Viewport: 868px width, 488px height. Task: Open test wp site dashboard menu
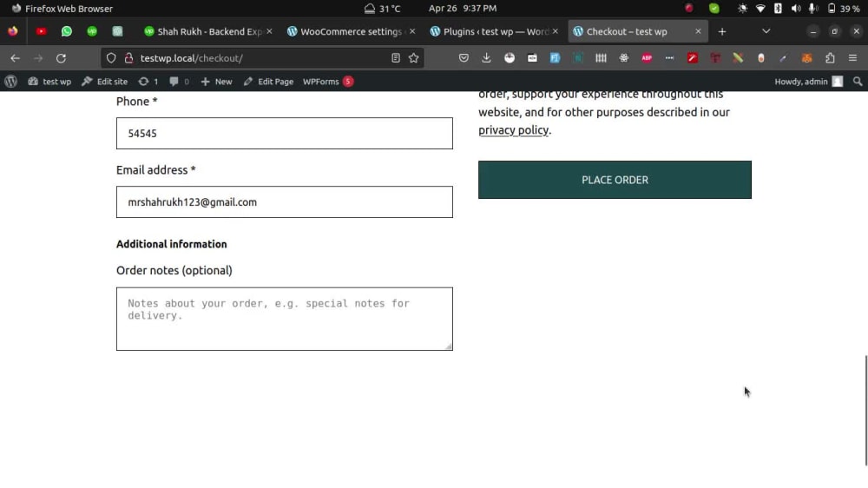(49, 82)
